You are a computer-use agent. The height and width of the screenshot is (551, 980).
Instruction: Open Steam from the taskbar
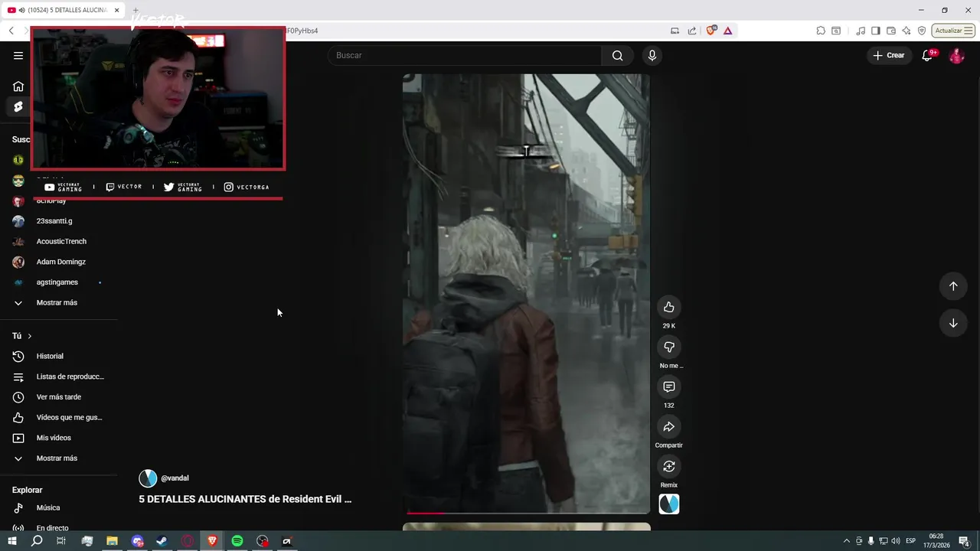coord(162,541)
